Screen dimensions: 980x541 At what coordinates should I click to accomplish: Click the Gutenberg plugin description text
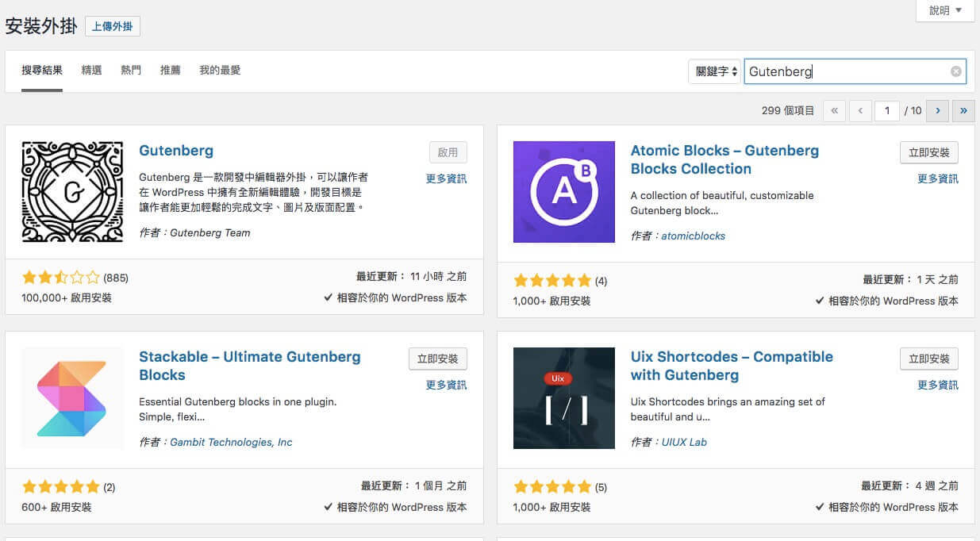pos(253,192)
